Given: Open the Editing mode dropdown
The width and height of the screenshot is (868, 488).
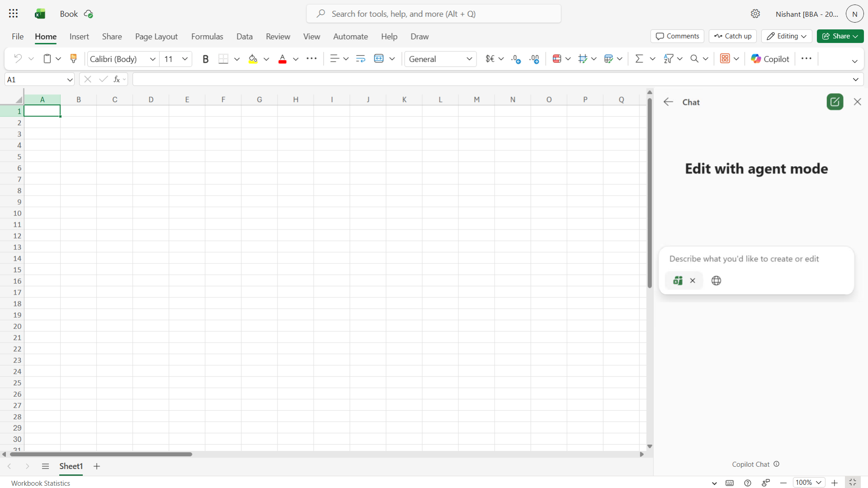Looking at the screenshot, I should [x=787, y=36].
